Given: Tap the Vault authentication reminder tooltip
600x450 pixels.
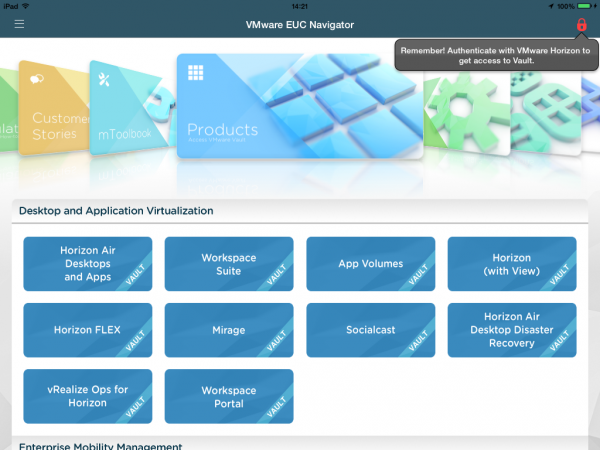Looking at the screenshot, I should pyautogui.click(x=496, y=55).
